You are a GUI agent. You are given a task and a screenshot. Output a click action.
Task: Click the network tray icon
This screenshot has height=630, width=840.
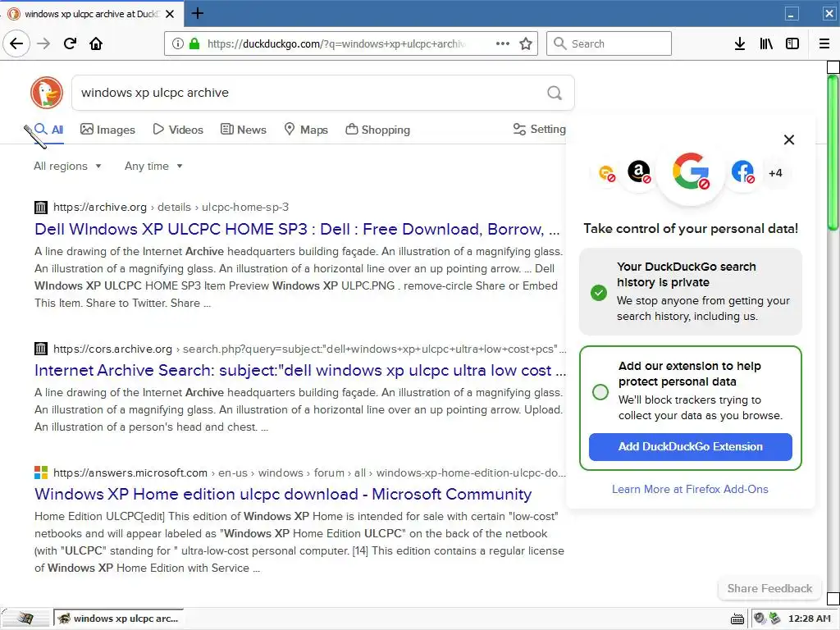pos(774,619)
